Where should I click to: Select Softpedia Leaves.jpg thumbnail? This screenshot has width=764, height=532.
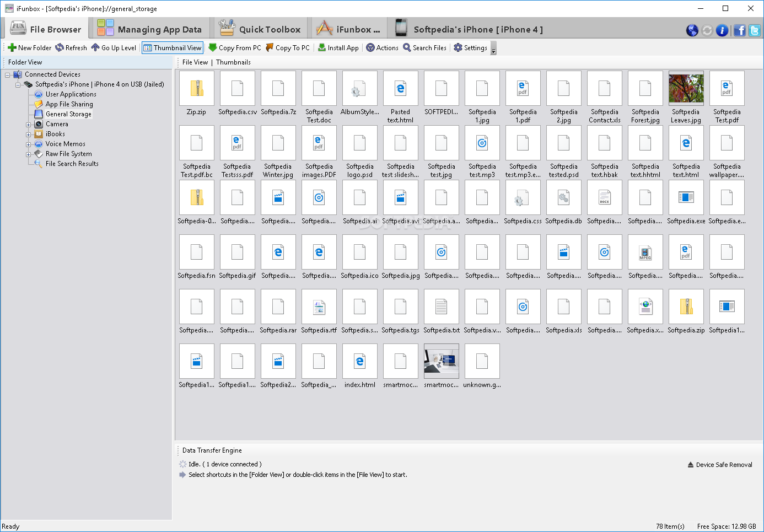[x=686, y=88]
